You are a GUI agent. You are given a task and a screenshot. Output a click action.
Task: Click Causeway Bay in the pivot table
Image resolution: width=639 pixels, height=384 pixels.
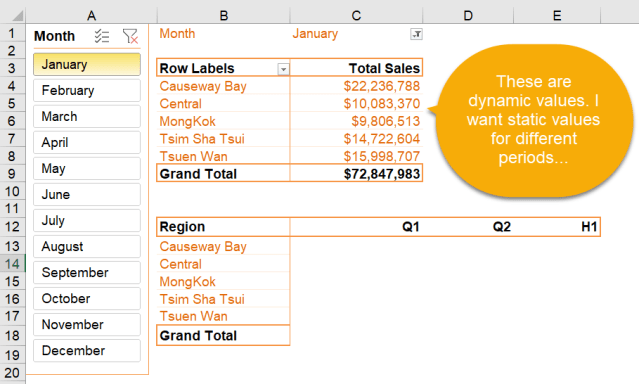coord(223,86)
